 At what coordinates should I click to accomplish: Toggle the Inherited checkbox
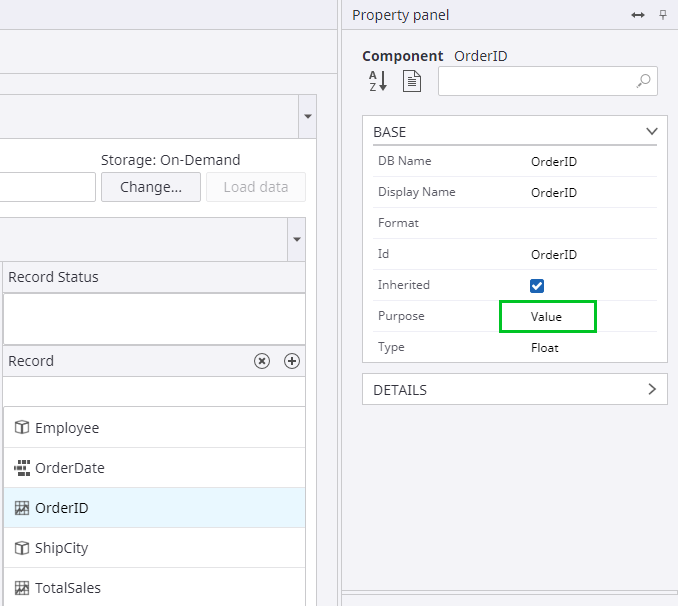click(x=537, y=286)
